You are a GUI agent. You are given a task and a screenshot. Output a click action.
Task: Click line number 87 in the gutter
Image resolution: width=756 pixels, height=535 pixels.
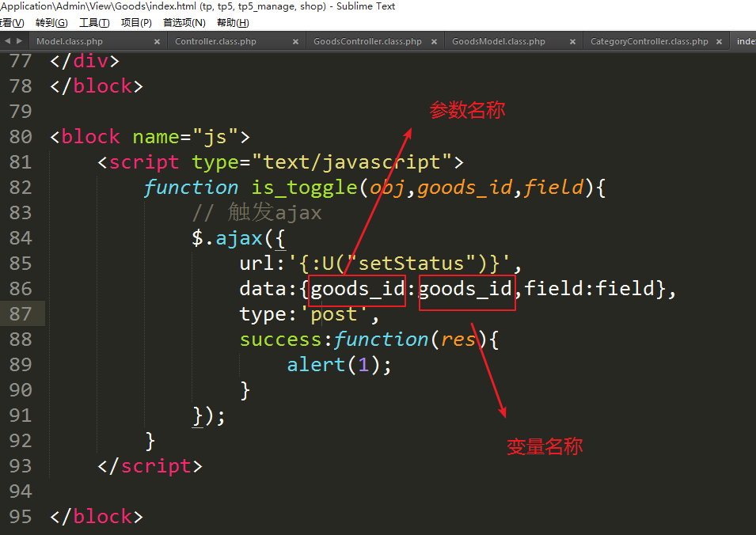[x=20, y=314]
